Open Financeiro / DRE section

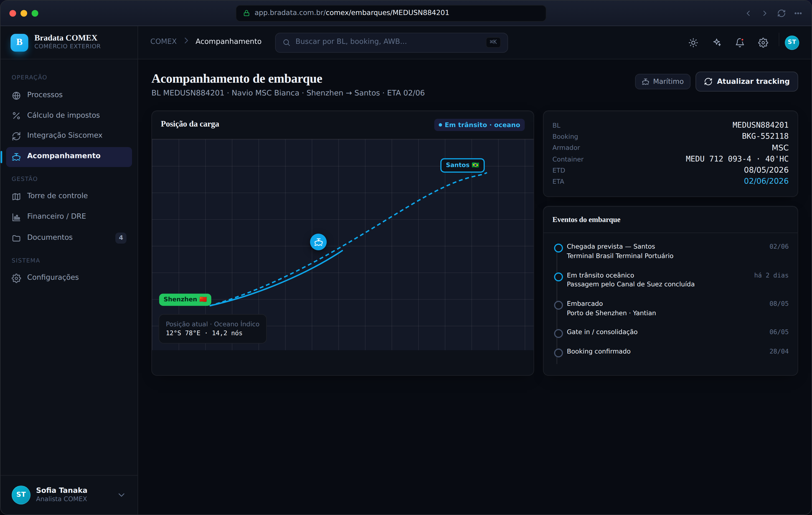(69, 216)
